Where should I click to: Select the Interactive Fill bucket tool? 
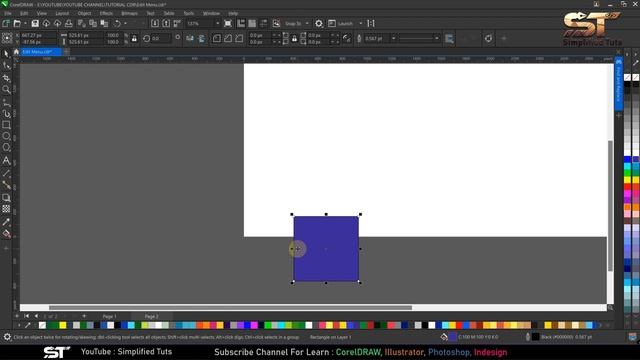[x=6, y=234]
